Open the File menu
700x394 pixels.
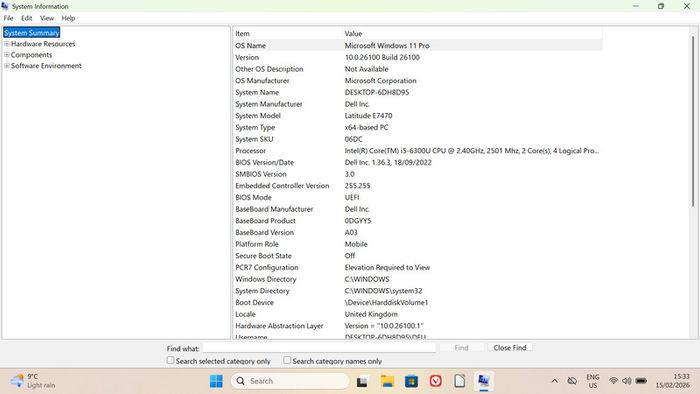[x=8, y=18]
